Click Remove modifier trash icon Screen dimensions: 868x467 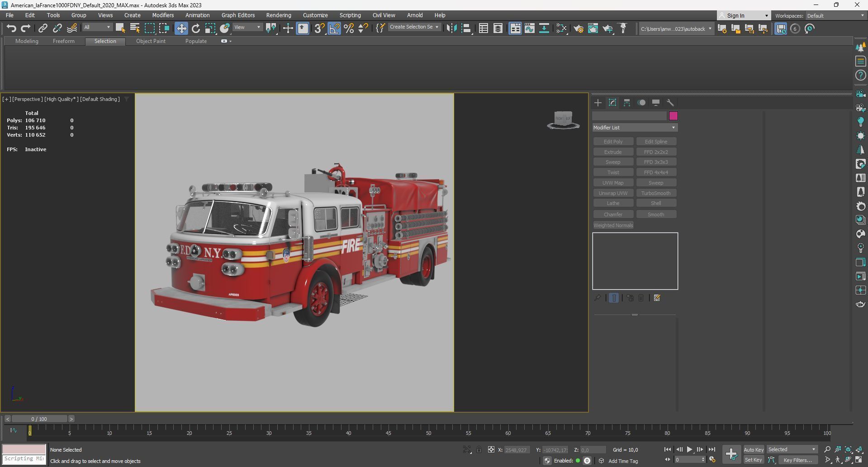(x=641, y=298)
